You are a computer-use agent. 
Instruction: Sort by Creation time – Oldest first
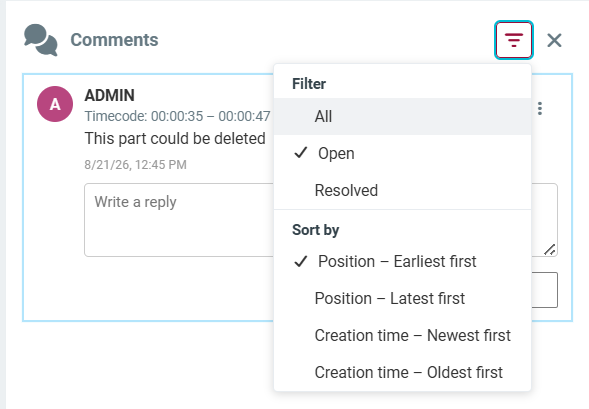[x=402, y=372]
